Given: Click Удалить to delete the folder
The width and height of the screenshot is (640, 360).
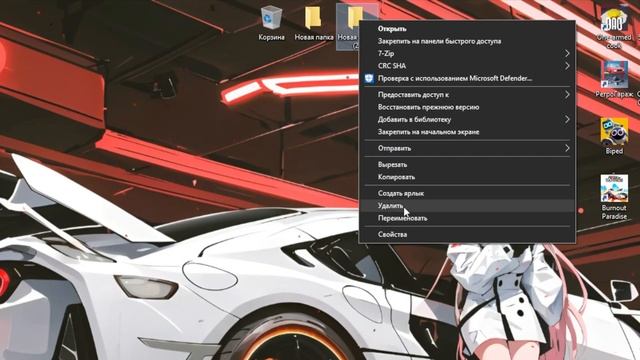Looking at the screenshot, I should pyautogui.click(x=467, y=206).
